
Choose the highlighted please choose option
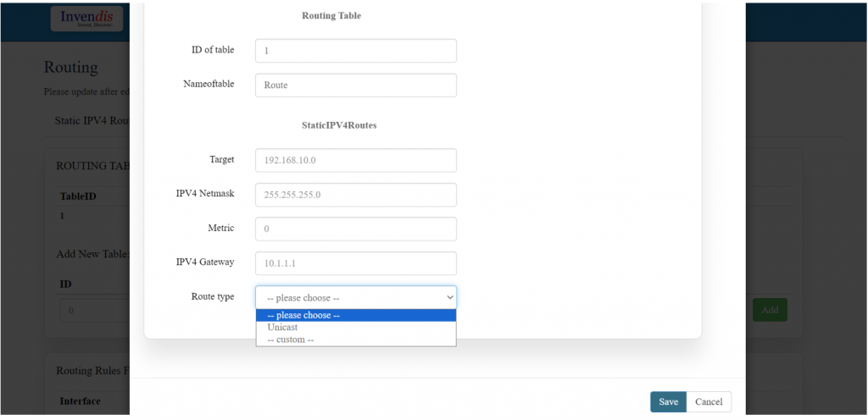[355, 315]
